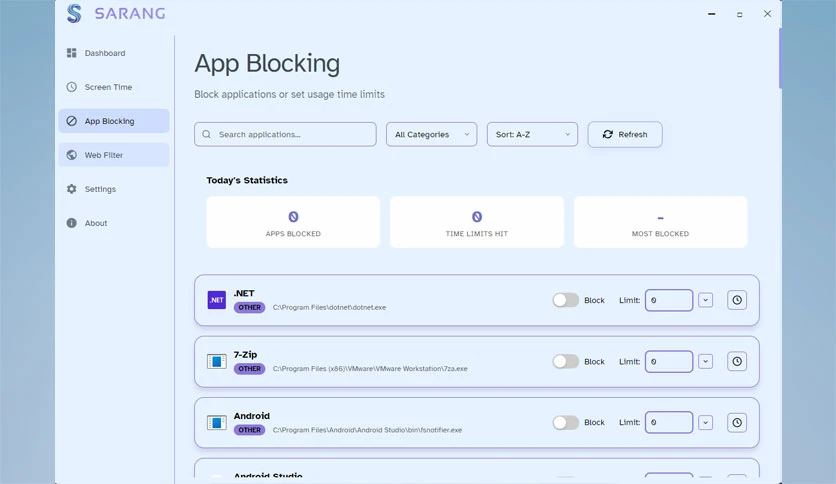836x484 pixels.
Task: Go to Screen Time section
Action: [x=114, y=87]
